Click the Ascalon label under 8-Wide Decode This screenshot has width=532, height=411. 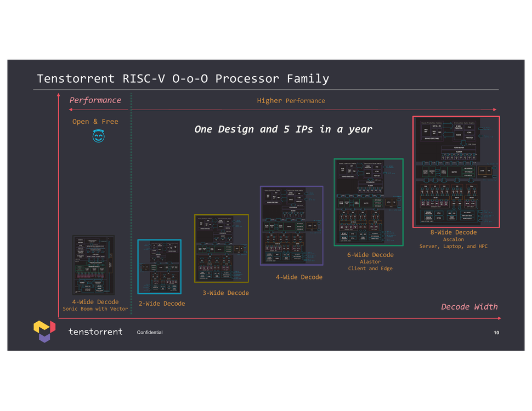click(x=454, y=239)
